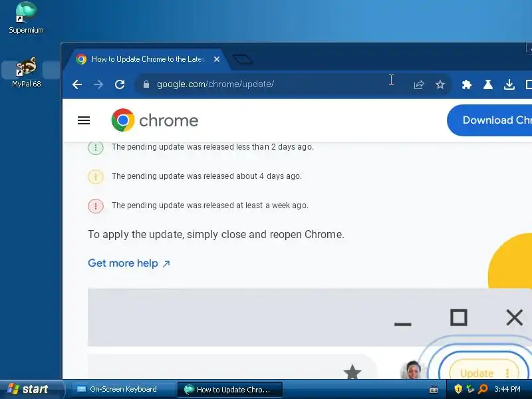The height and width of the screenshot is (399, 532).
Task: Click text 'released about 4 days ago'
Action: click(x=251, y=176)
